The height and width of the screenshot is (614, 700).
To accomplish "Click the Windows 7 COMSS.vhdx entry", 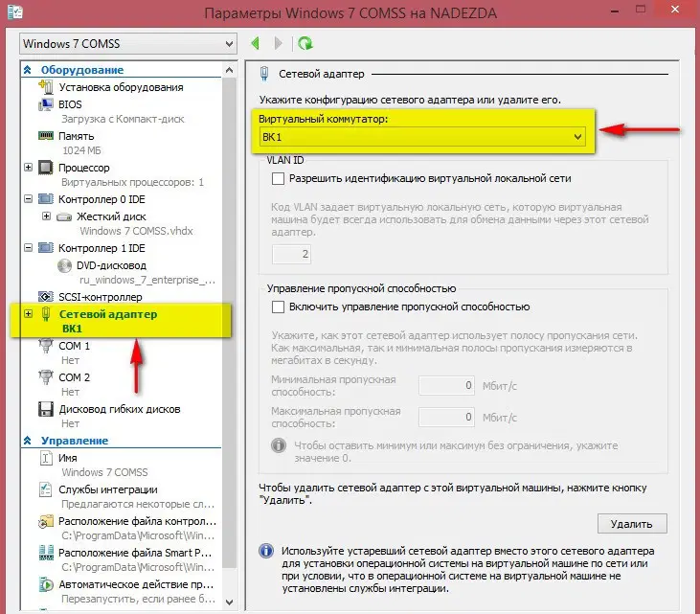I will 137,231.
